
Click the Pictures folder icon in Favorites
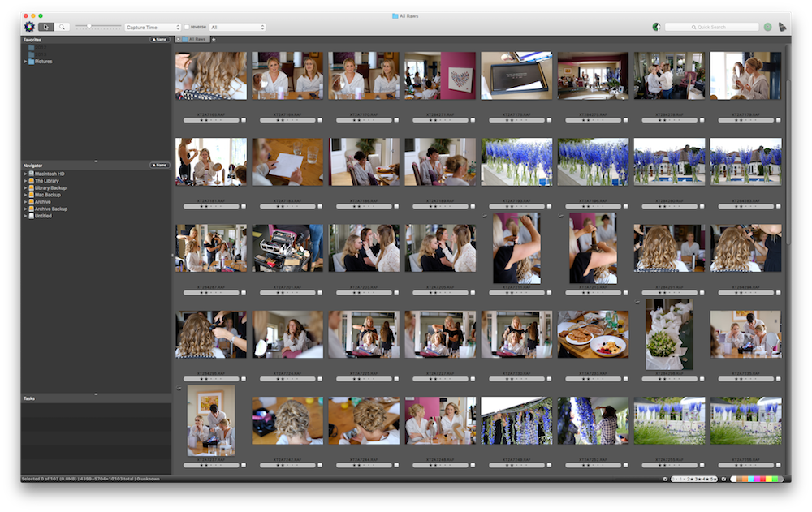(31, 62)
